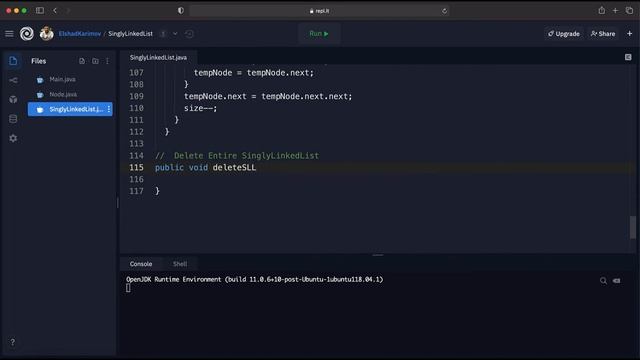Click the plus icon in Replit header
Screen dimensions: 640x360
(629, 34)
